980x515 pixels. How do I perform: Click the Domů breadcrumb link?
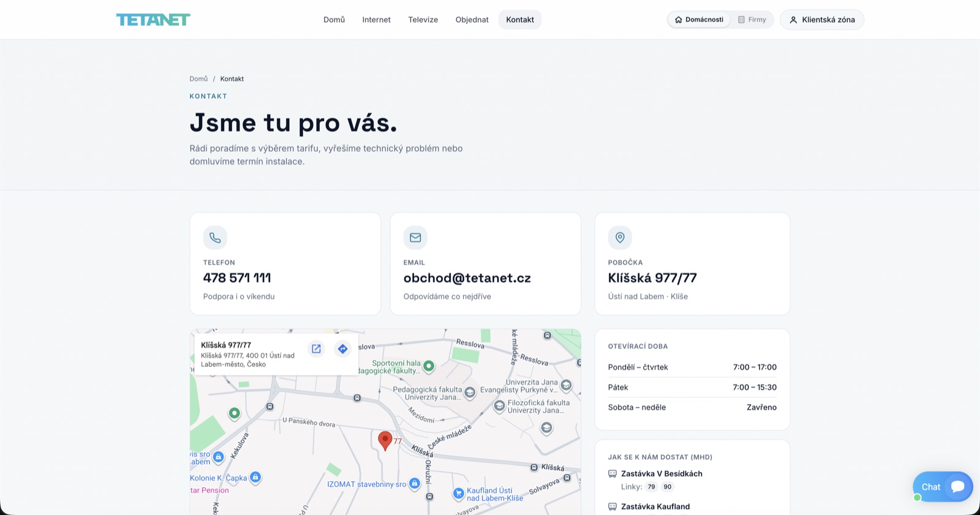pos(198,79)
